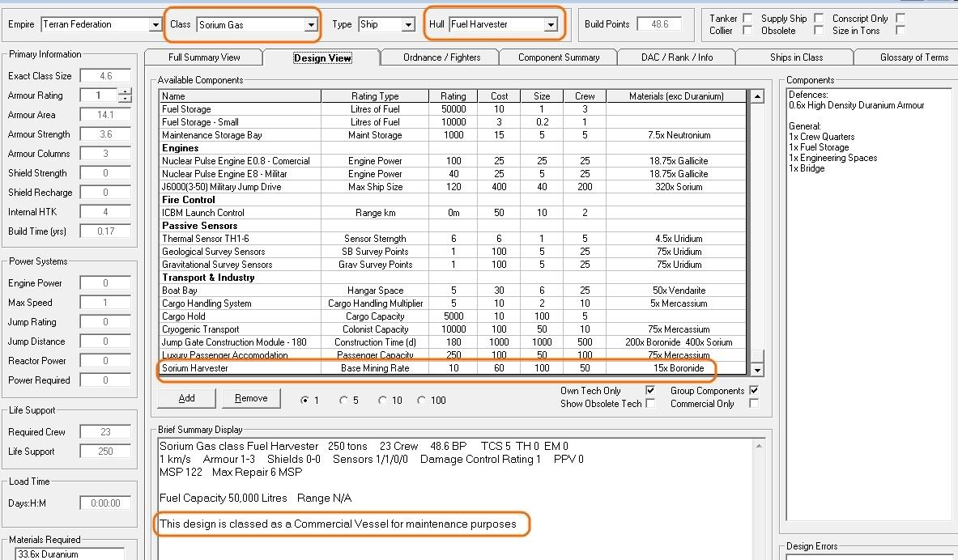The height and width of the screenshot is (560, 958).
Task: Open the Ordnance / Fighters tab
Action: point(441,57)
